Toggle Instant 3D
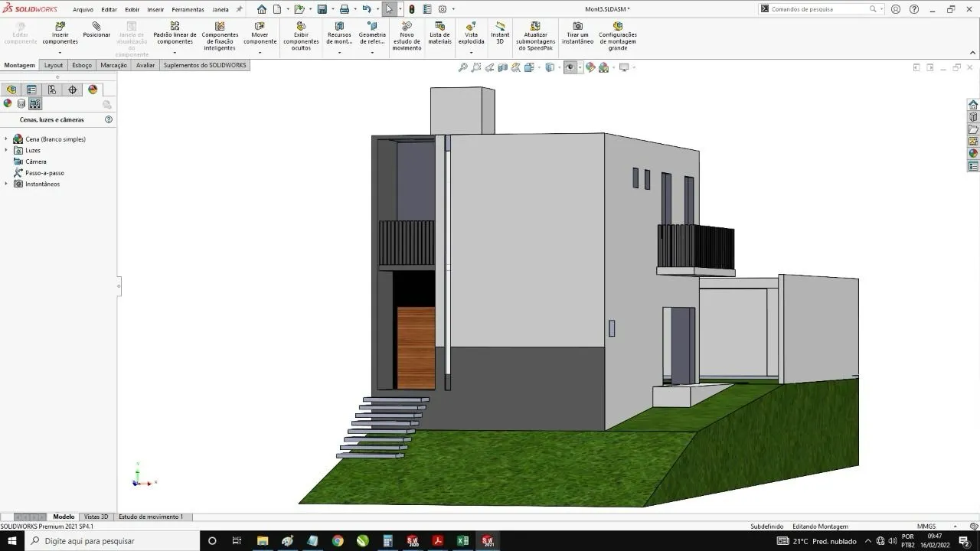The width and height of the screenshot is (980, 551). tap(500, 33)
